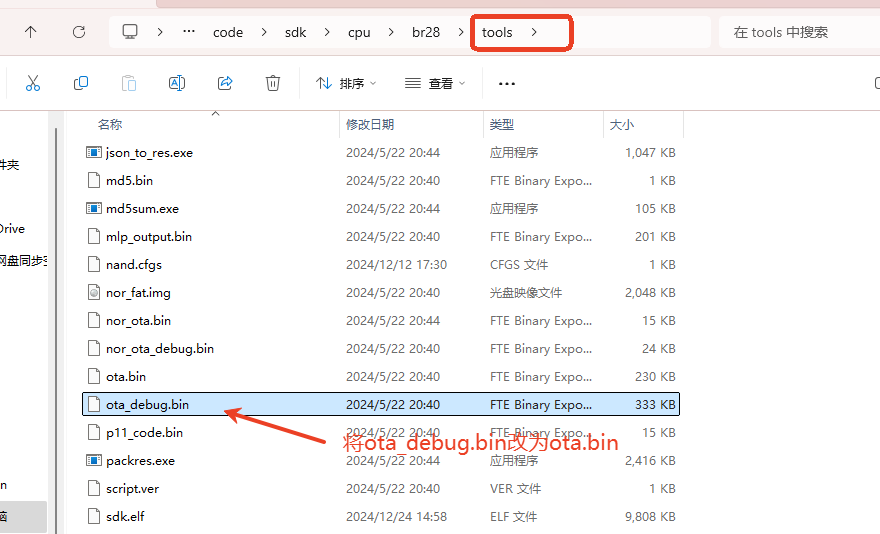
Task: Select the nor_ota.bin file name
Action: (x=139, y=321)
